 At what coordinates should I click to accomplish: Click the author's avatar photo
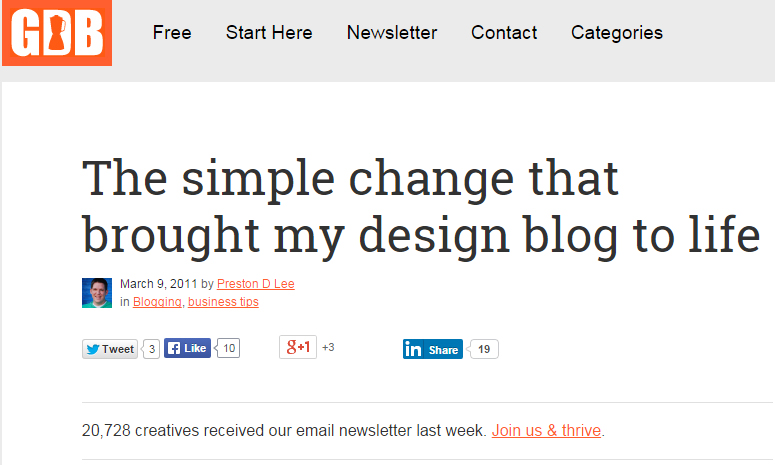(97, 293)
